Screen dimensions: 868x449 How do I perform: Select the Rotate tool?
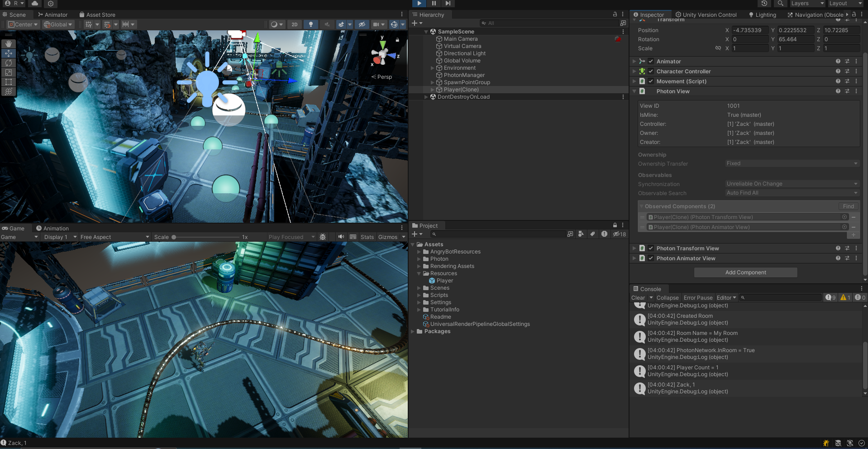click(9, 63)
